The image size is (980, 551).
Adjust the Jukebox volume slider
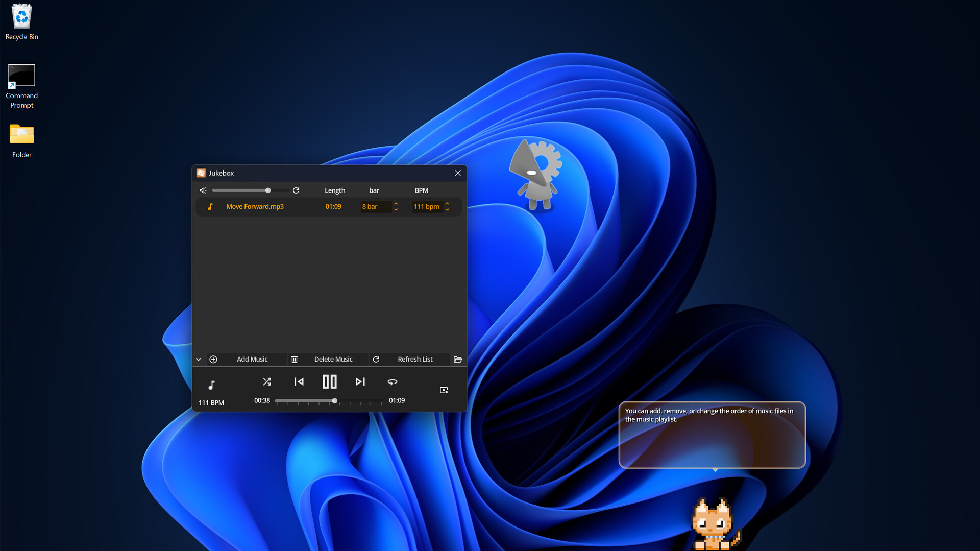click(x=250, y=190)
